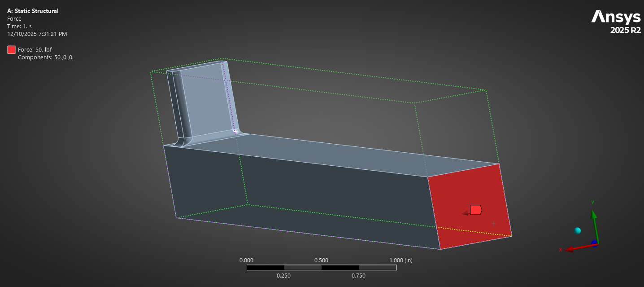This screenshot has height=287, width=644.
Task: Click the 'Components: 50.,0.,0.' legend text
Action: (46, 57)
